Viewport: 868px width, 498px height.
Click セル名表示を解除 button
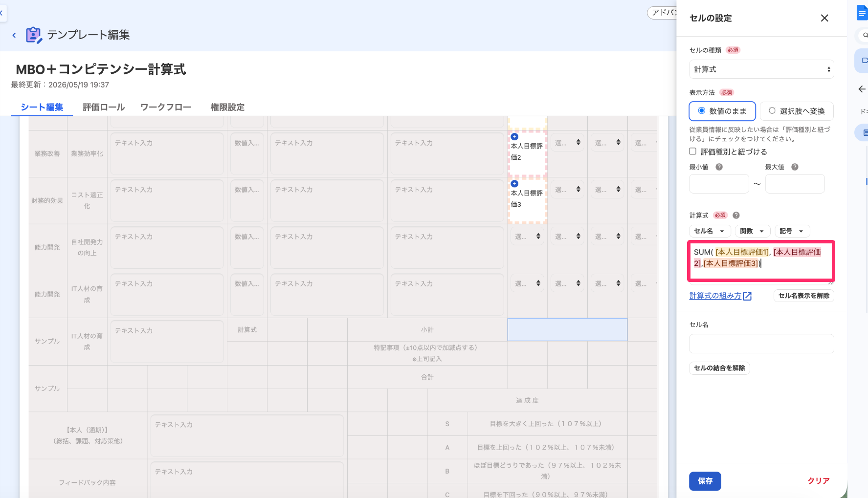[804, 296]
